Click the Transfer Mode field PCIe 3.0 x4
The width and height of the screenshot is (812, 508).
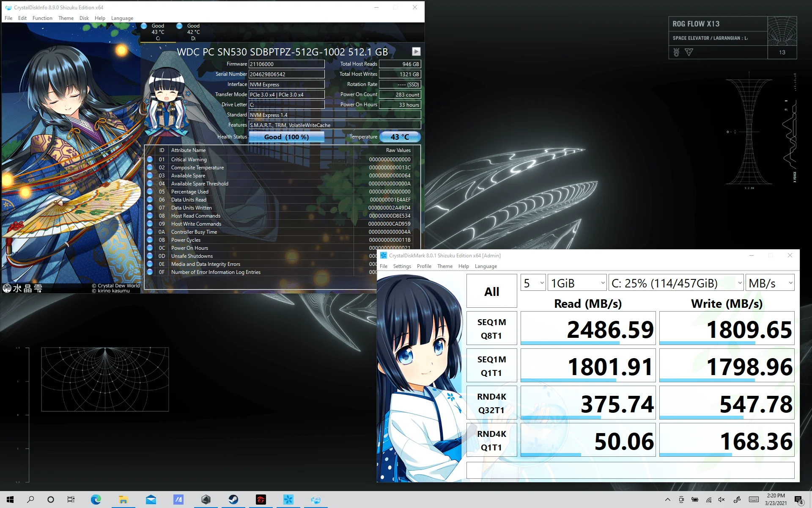click(287, 94)
